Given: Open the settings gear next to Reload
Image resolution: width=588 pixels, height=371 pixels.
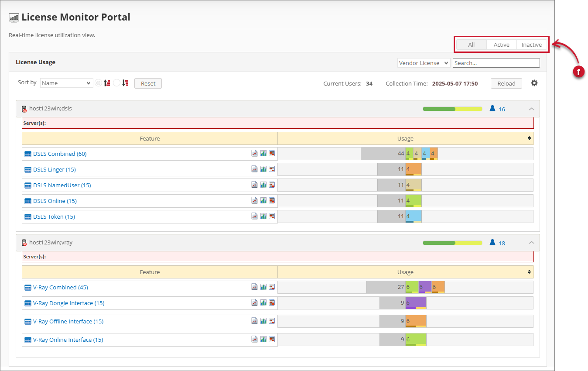Looking at the screenshot, I should point(534,83).
